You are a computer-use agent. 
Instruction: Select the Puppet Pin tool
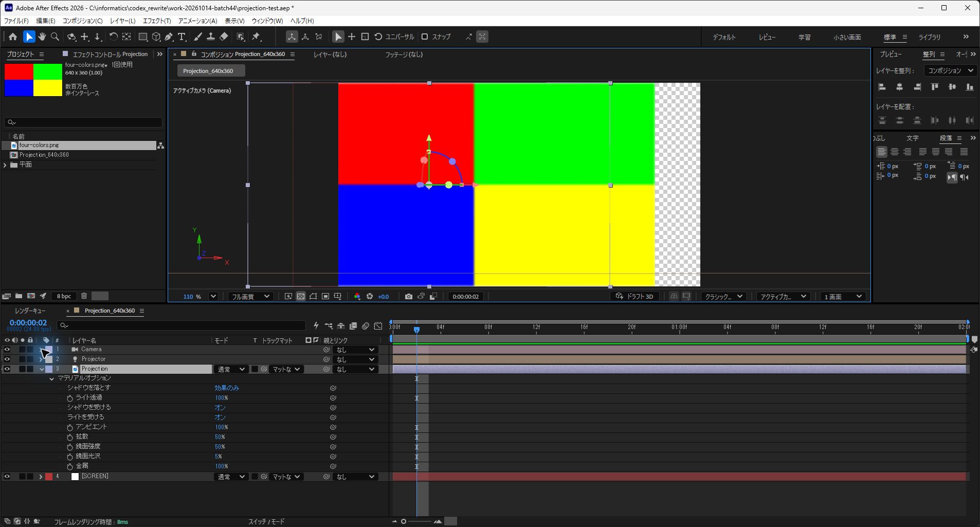(x=256, y=37)
